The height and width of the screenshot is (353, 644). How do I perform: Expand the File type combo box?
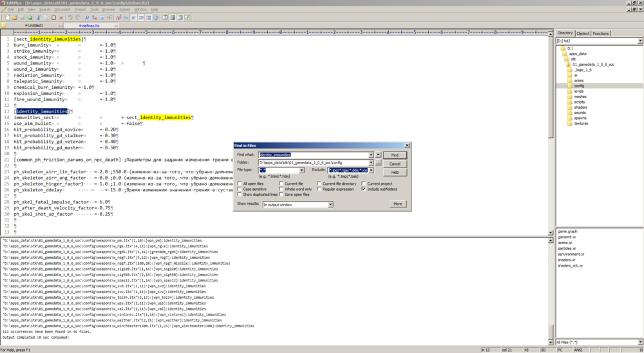[x=301, y=171]
